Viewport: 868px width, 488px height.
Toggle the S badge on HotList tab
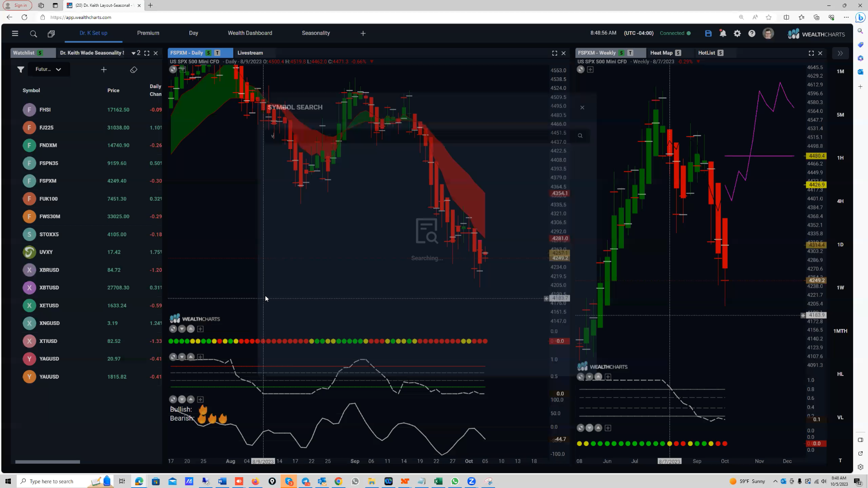coord(721,53)
